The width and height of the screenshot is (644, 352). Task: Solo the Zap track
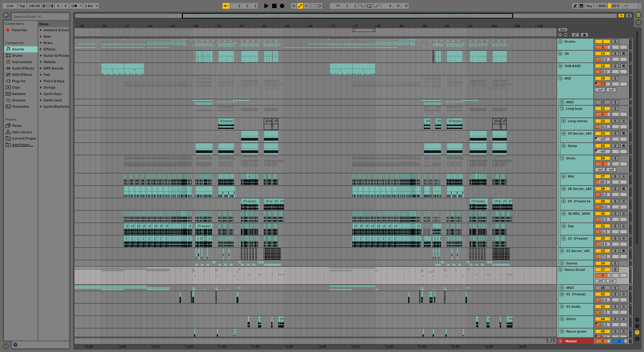click(615, 226)
